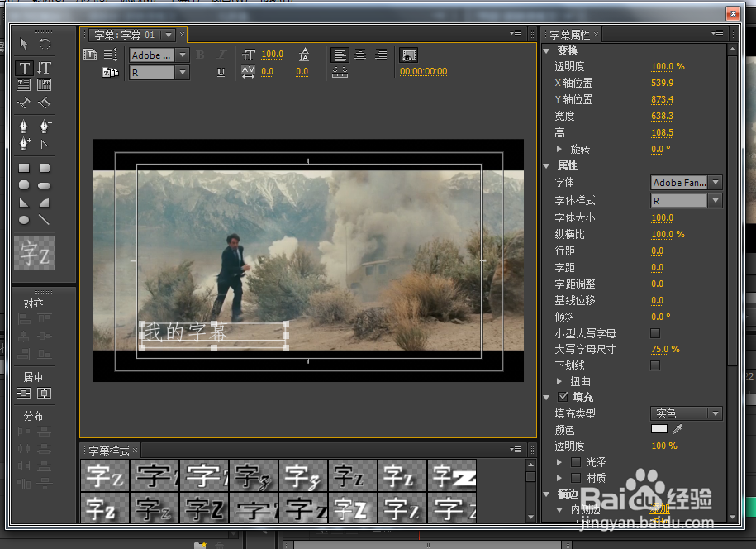The image size is (756, 549).
Task: Open the 字幕属性 panel flyout menu
Action: pyautogui.click(x=717, y=34)
